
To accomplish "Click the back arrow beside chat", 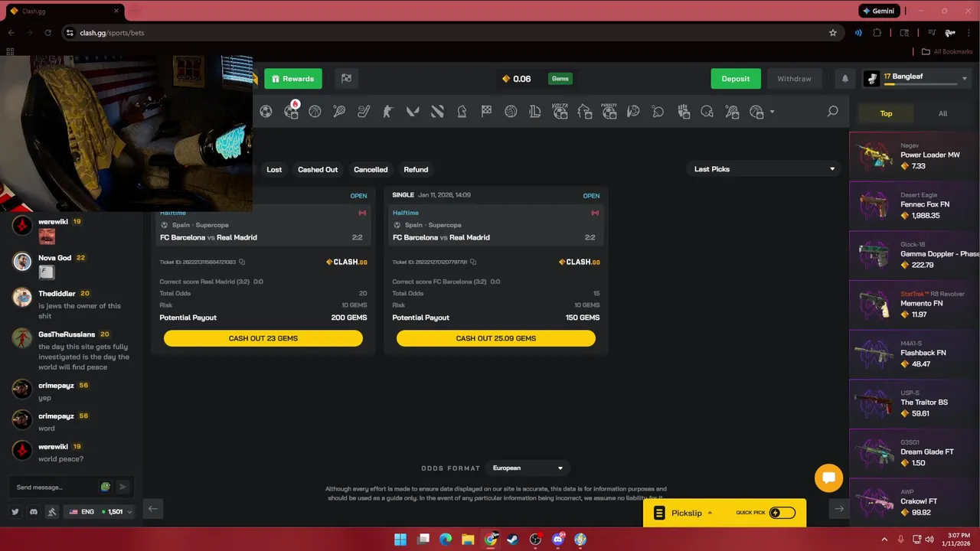I will pos(153,509).
